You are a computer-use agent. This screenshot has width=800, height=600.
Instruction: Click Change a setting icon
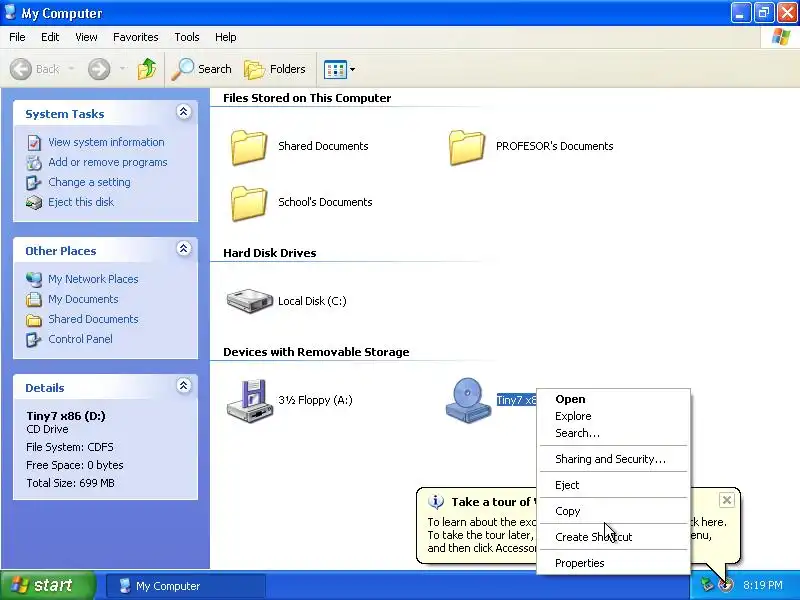pos(34,183)
